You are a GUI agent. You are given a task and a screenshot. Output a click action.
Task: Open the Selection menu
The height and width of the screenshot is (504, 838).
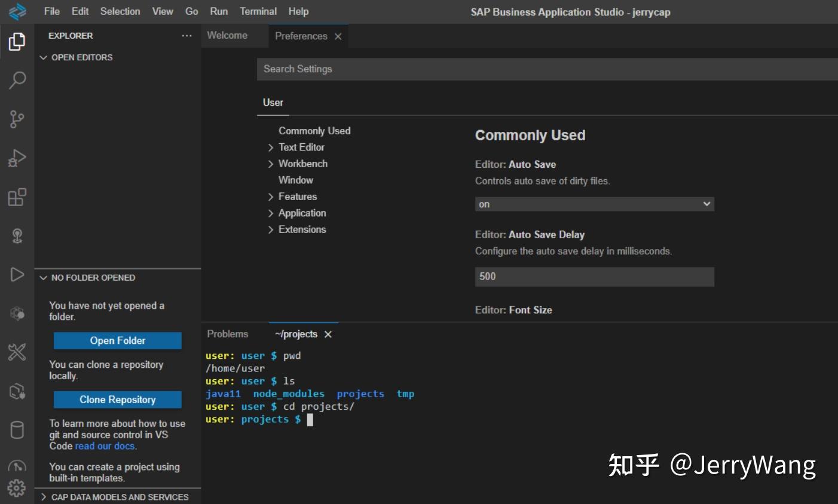click(x=120, y=11)
